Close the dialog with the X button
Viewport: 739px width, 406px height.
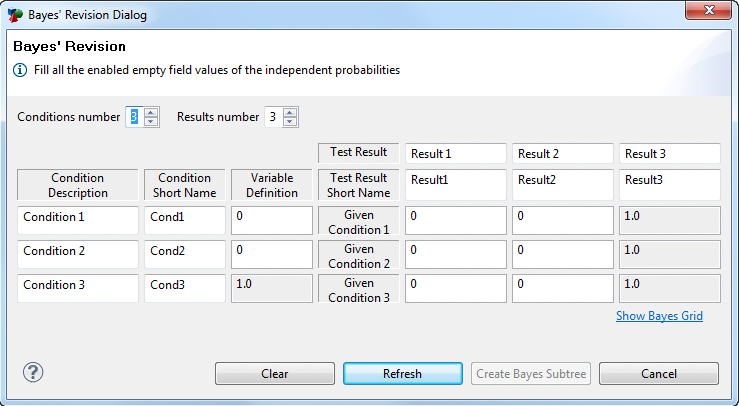click(x=708, y=10)
